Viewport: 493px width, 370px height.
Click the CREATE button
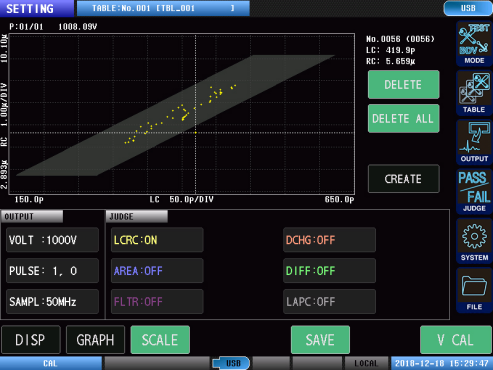click(x=403, y=179)
